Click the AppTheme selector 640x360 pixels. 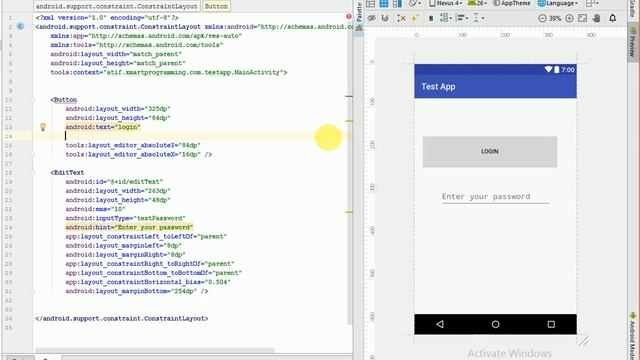coord(511,3)
